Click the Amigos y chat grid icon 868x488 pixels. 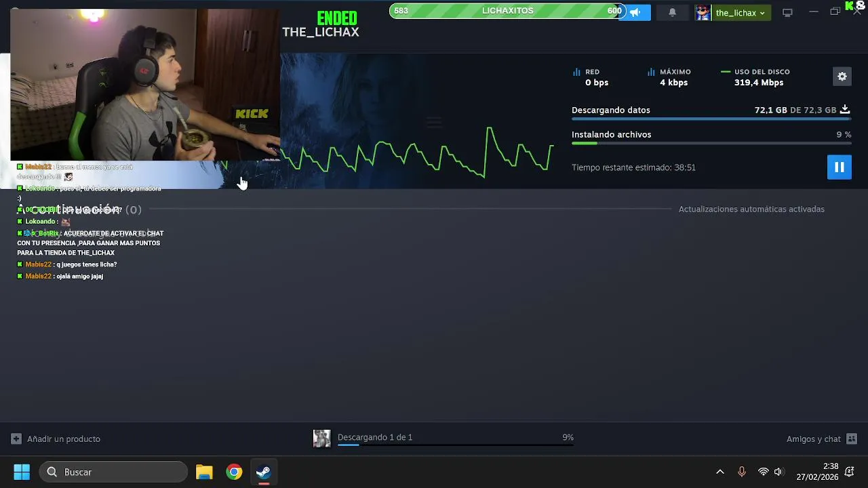[x=852, y=439]
